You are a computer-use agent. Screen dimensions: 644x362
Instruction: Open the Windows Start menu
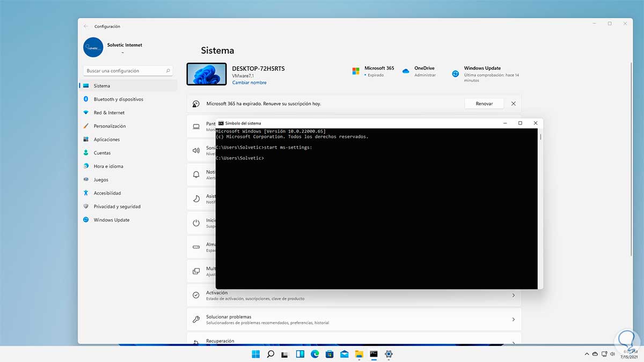tap(256, 354)
